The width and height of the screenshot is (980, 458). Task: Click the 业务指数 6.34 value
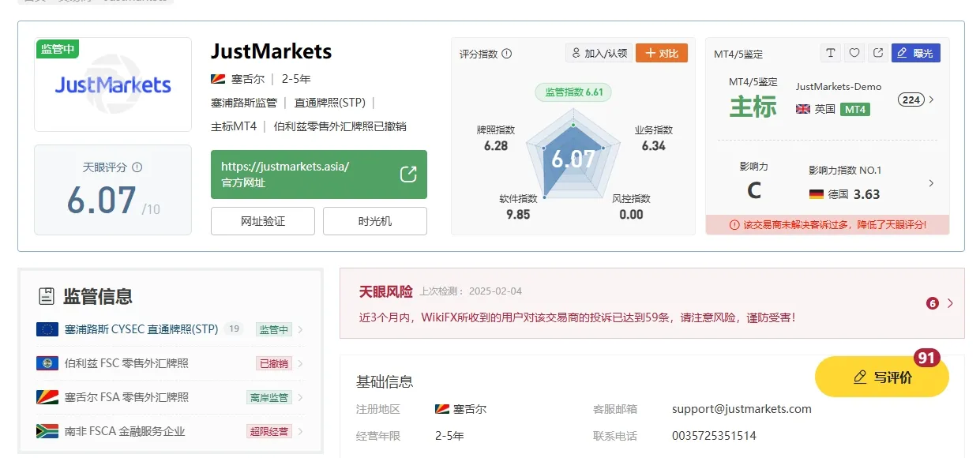pos(654,146)
